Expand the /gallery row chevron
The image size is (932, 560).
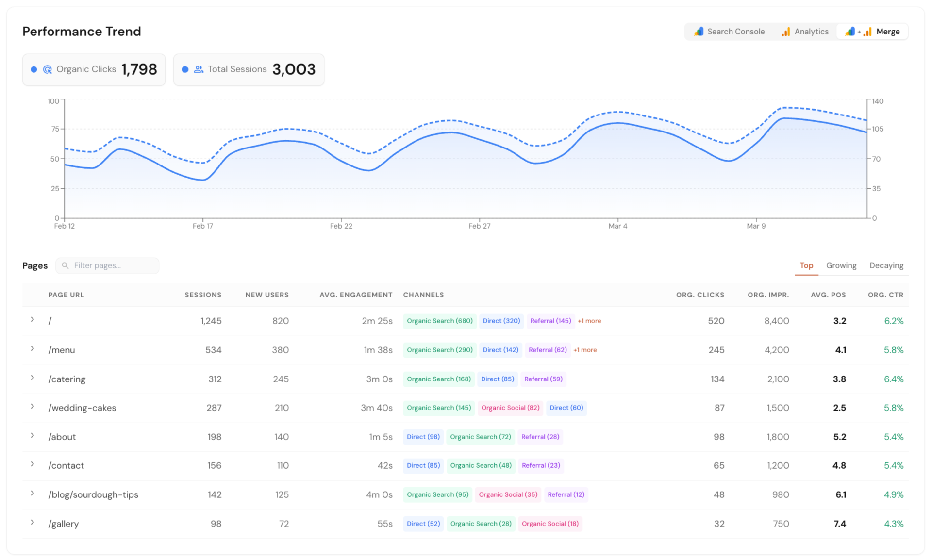coord(33,523)
